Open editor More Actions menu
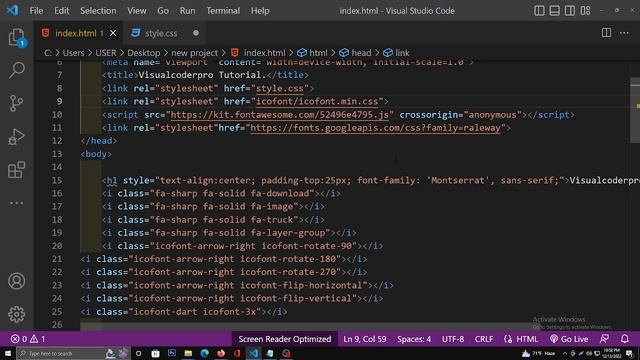The height and width of the screenshot is (360, 640). (624, 33)
